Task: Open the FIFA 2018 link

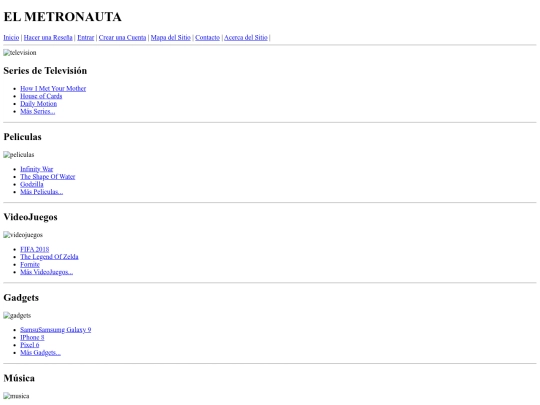Action: (35, 249)
